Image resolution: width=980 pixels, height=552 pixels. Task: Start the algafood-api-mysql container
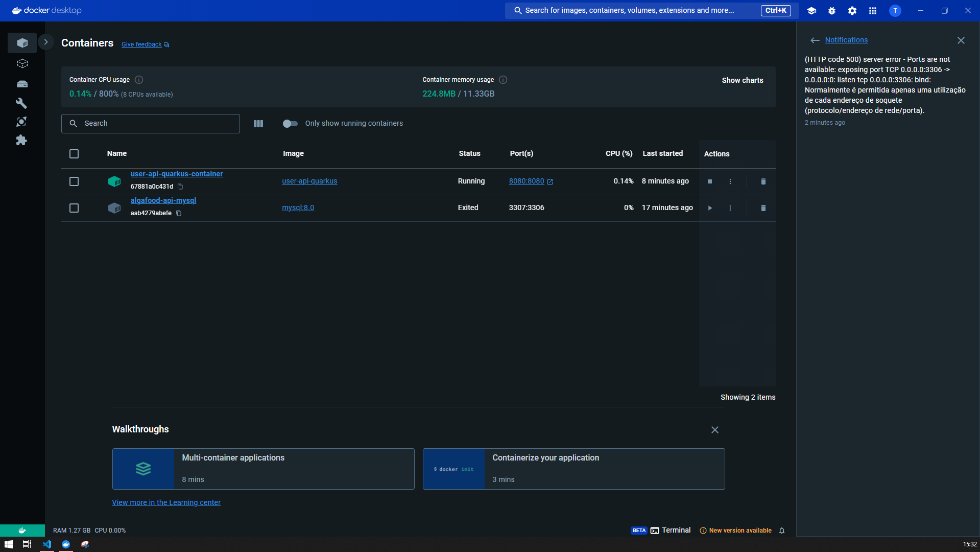pyautogui.click(x=710, y=208)
